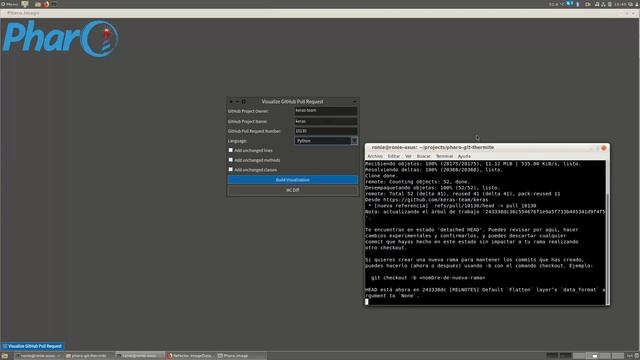Screen dimensions: 640x360
Task: Click the show desktop icon in top panel
Action: click(25, 4)
